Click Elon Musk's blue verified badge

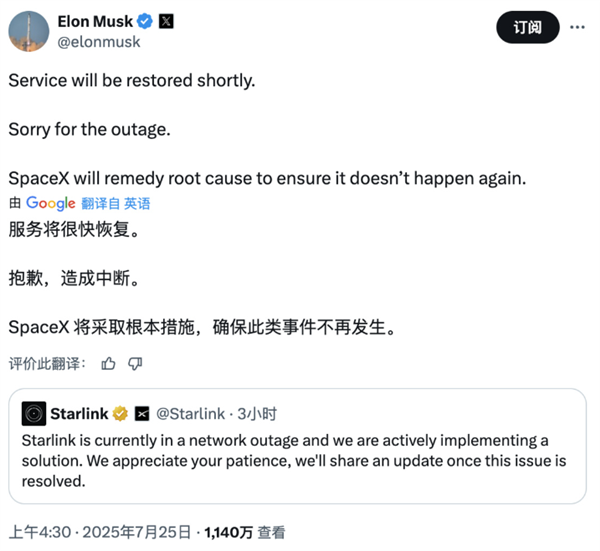[x=146, y=21]
